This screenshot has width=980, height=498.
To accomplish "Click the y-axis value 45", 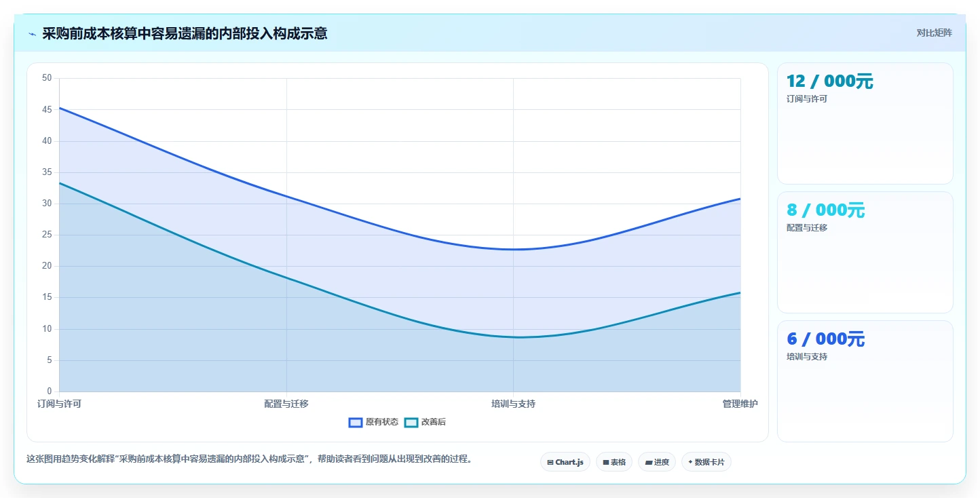I will [47, 109].
